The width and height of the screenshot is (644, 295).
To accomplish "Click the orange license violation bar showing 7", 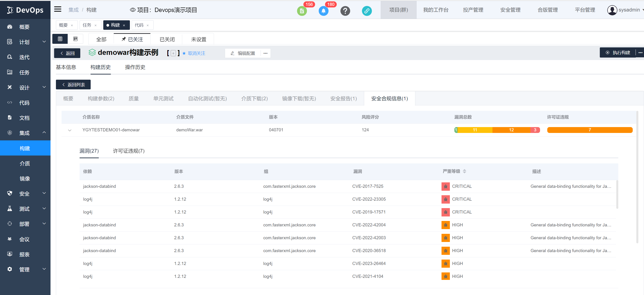I will [x=589, y=130].
